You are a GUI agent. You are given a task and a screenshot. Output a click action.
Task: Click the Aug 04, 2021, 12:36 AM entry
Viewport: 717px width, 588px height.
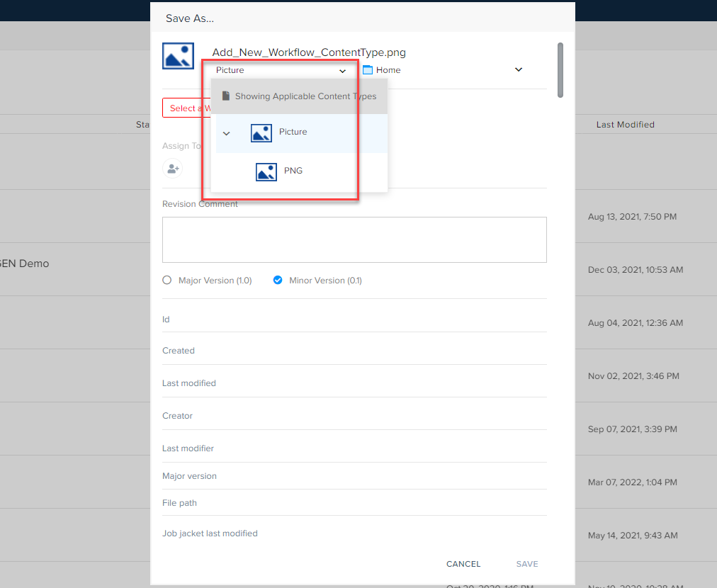click(x=636, y=323)
